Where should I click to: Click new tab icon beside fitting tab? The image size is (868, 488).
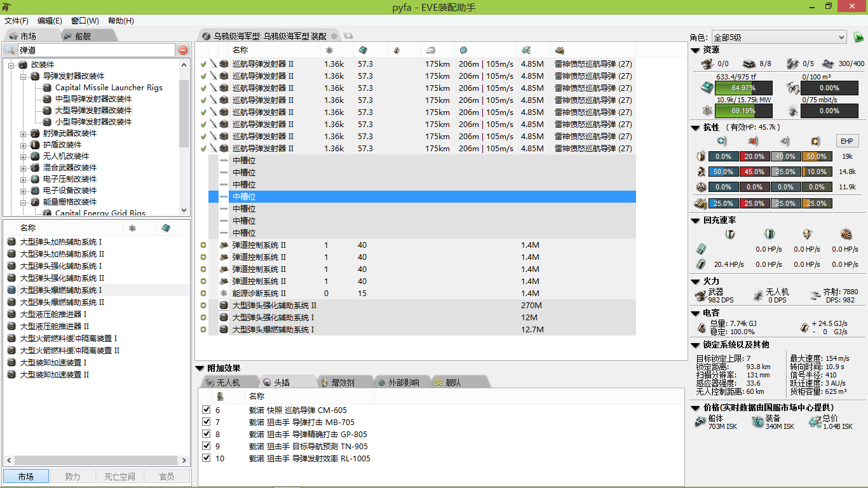(x=349, y=36)
